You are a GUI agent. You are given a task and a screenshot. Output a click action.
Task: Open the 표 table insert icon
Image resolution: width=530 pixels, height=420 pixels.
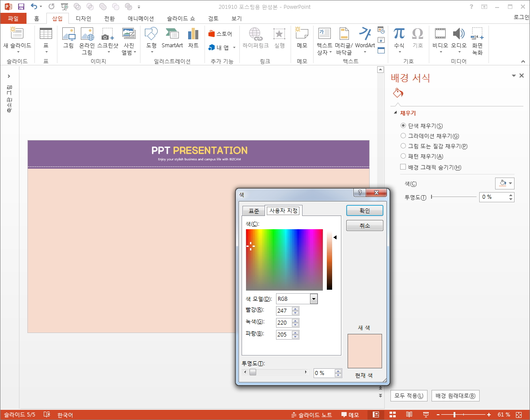(x=46, y=40)
